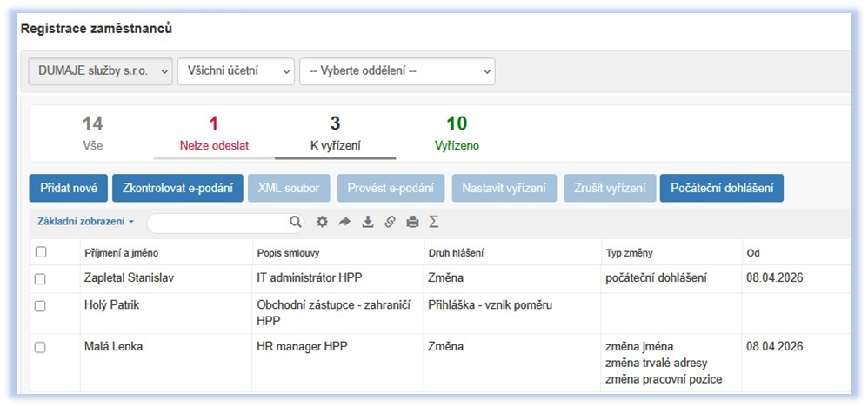The height and width of the screenshot is (407, 868).
Task: Check the box for Zapletal Stanislav
Action: tap(40, 278)
